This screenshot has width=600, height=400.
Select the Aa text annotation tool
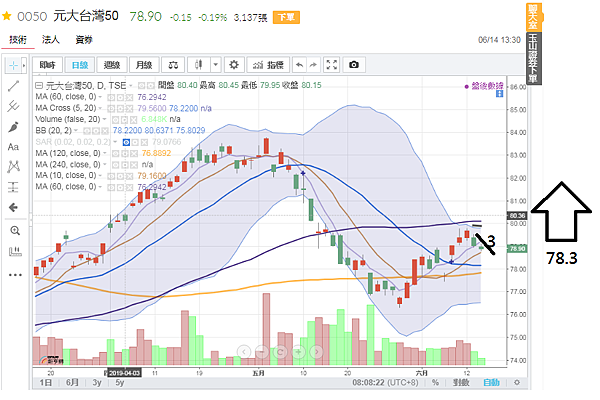pyautogui.click(x=14, y=147)
